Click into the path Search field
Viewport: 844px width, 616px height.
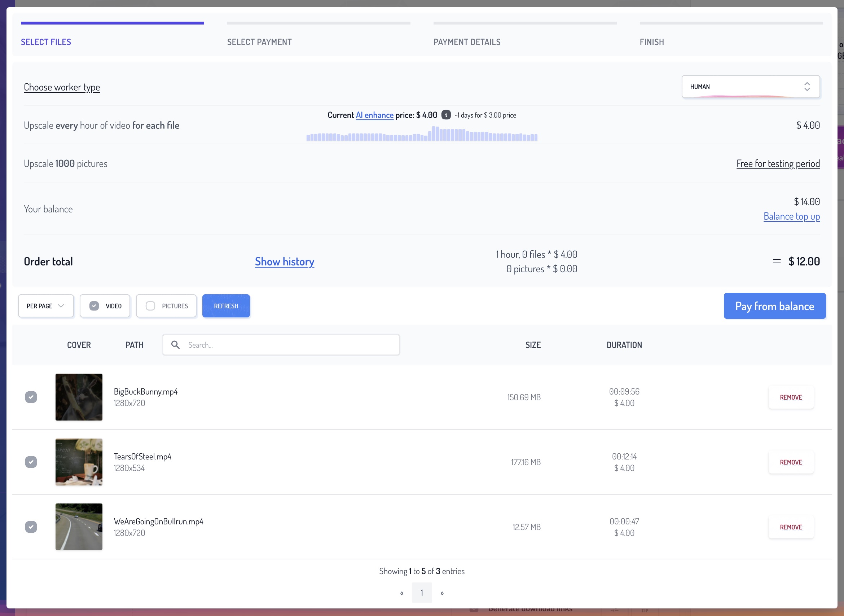291,345
